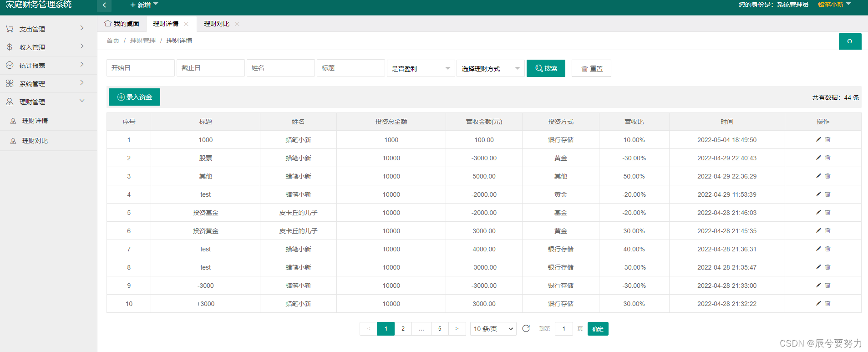
Task: Click the pagination refresh icon
Action: [526, 328]
